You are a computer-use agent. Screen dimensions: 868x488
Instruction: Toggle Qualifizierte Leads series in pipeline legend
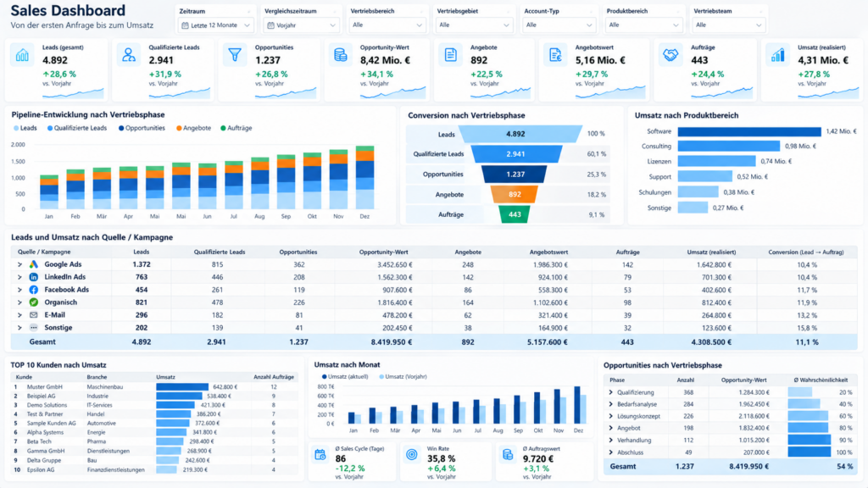pos(77,129)
